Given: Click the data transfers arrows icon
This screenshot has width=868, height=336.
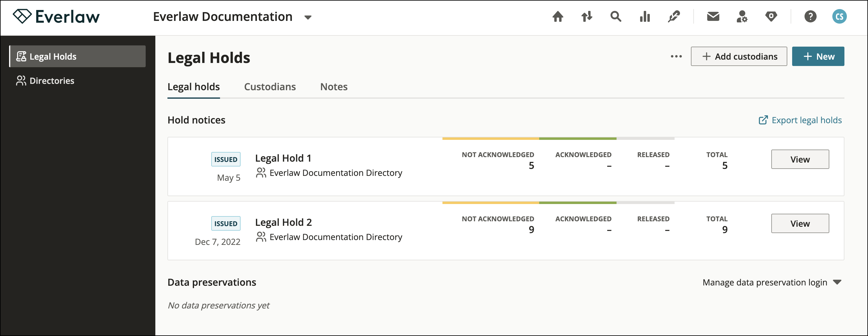Looking at the screenshot, I should click(x=586, y=16).
